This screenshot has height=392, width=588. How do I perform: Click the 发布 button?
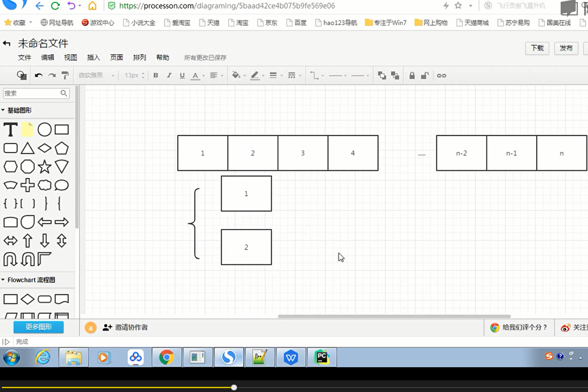tap(566, 48)
